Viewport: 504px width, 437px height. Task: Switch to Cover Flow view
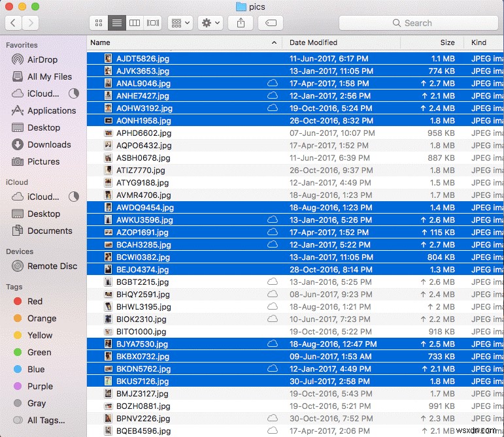(x=152, y=23)
